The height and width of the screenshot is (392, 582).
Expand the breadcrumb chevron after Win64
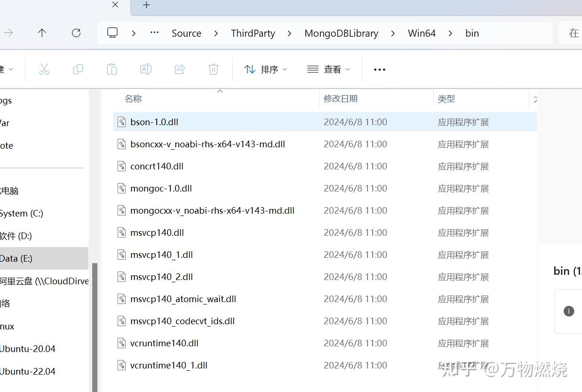pyautogui.click(x=450, y=33)
